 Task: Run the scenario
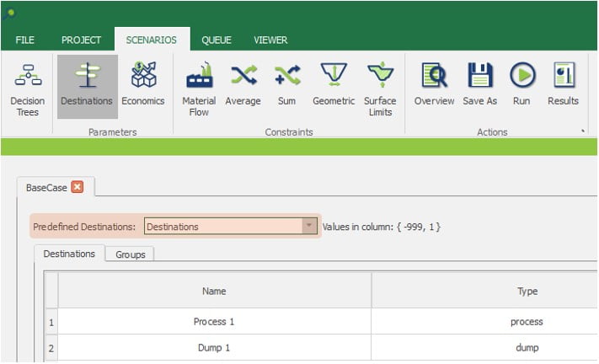pos(521,86)
